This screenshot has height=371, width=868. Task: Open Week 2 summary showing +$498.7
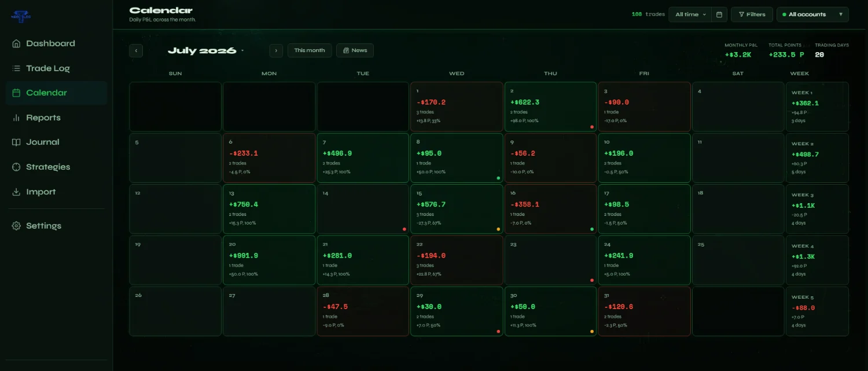[x=817, y=158]
